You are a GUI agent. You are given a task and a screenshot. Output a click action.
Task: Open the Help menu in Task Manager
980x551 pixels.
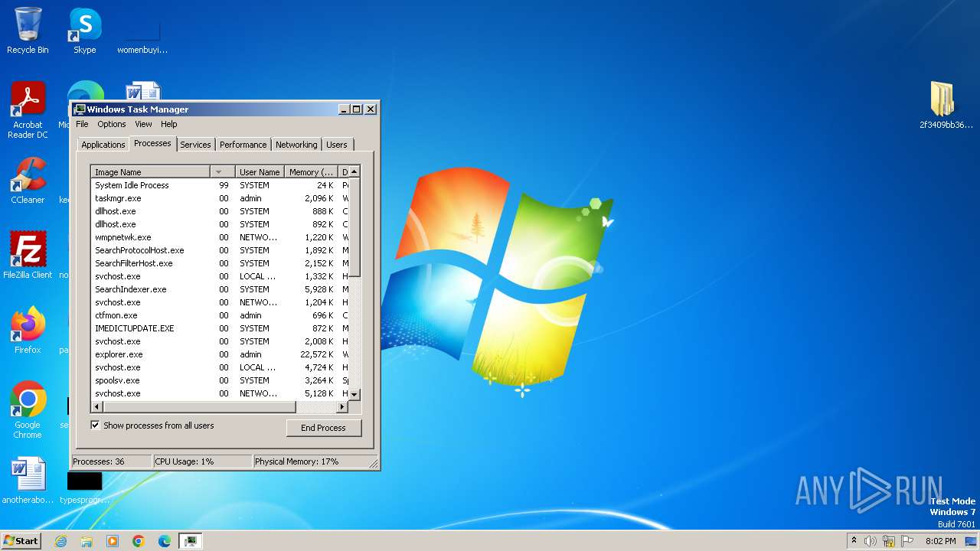click(168, 124)
